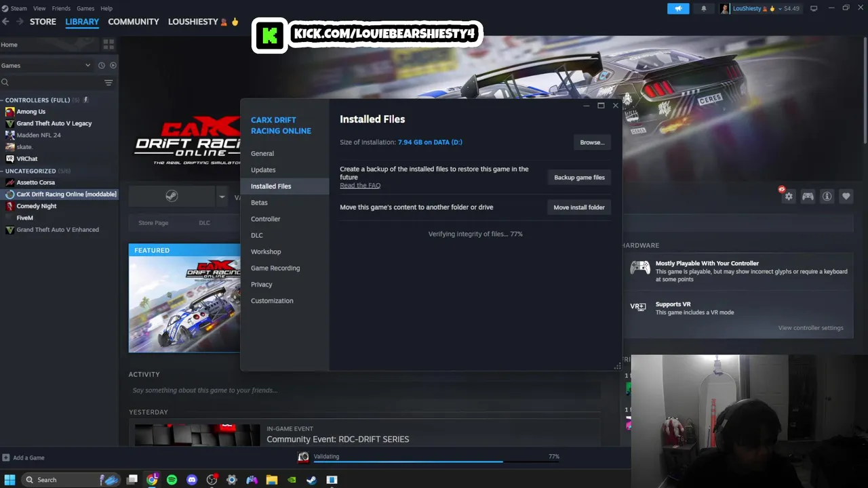This screenshot has height=488, width=868.
Task: Open the Friends menu
Action: coord(61,8)
